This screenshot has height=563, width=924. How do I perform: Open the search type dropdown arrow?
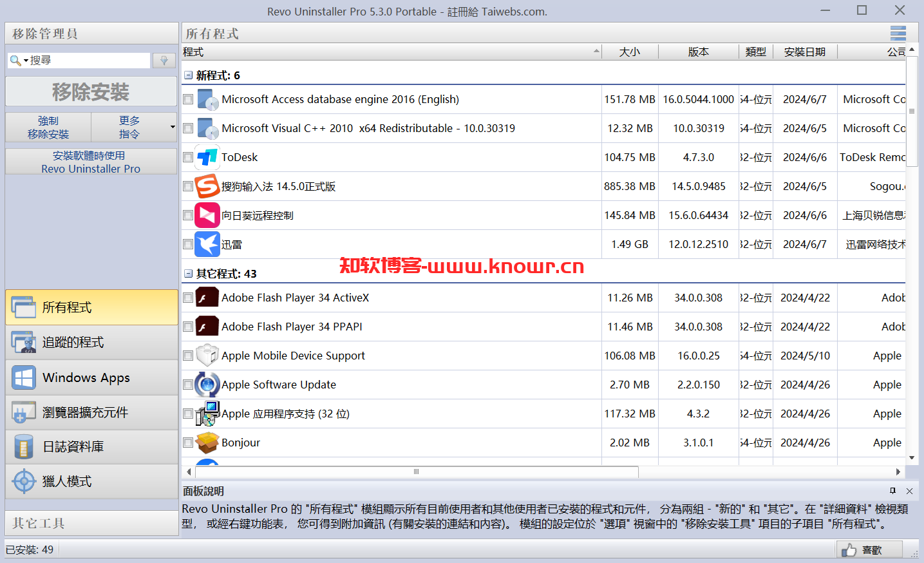pos(26,61)
